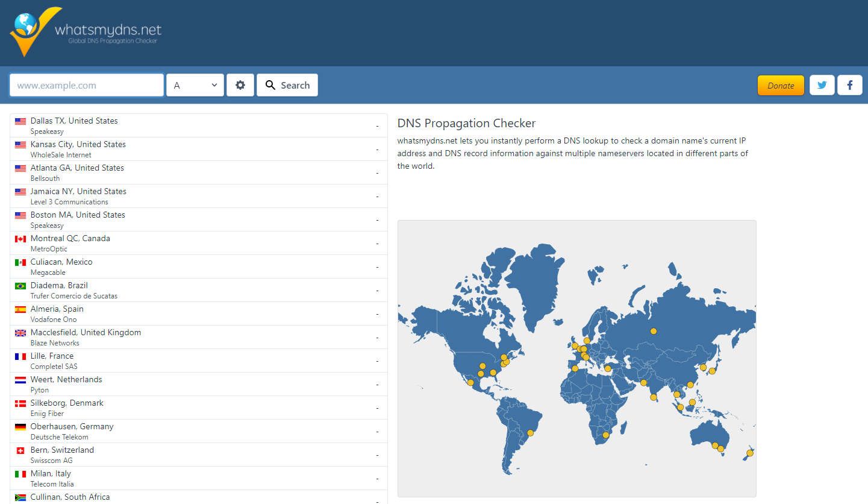Expand the record type A dropdown
This screenshot has width=868, height=504.
(195, 85)
